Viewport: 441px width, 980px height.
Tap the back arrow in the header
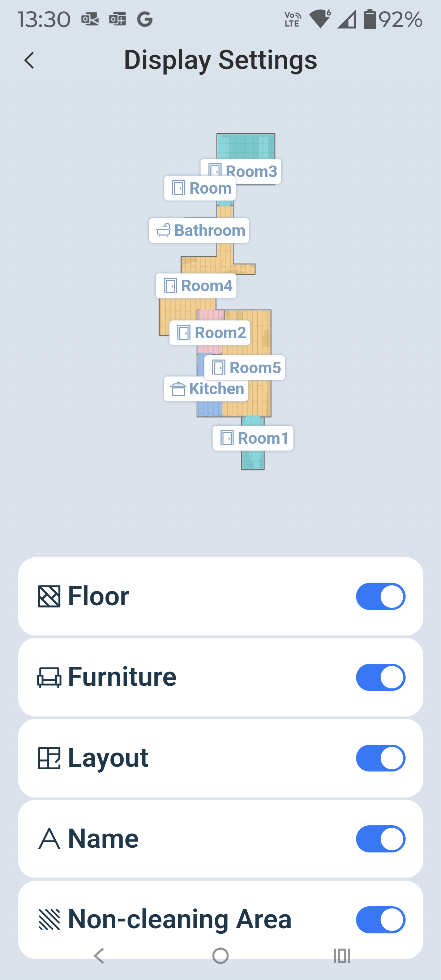29,60
